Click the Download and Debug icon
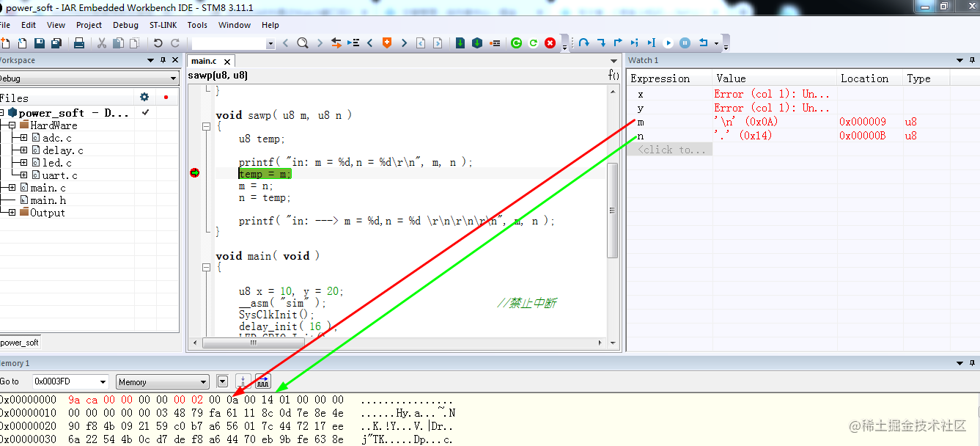The width and height of the screenshot is (980, 446). [x=460, y=43]
